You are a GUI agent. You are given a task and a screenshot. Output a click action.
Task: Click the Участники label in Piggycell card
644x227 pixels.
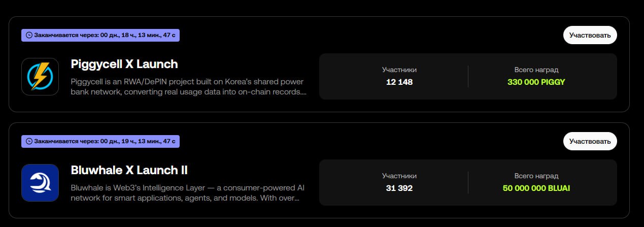[399, 70]
